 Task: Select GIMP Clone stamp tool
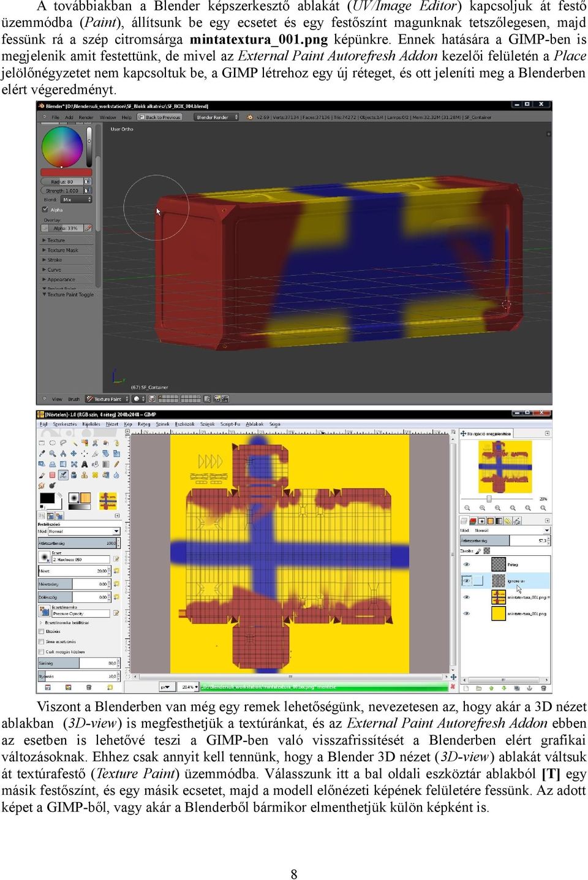click(85, 475)
